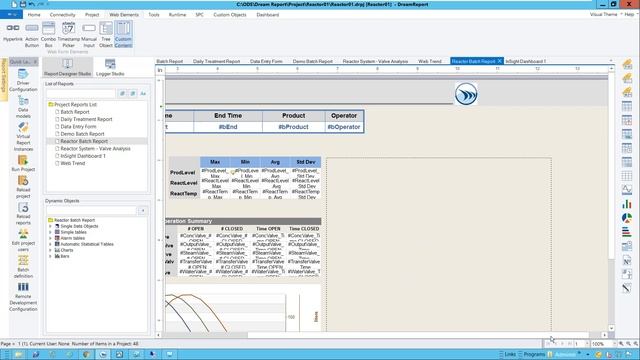Screen dimensions: 640x360
Task: Select Report Designer Studio
Action: coord(67,67)
